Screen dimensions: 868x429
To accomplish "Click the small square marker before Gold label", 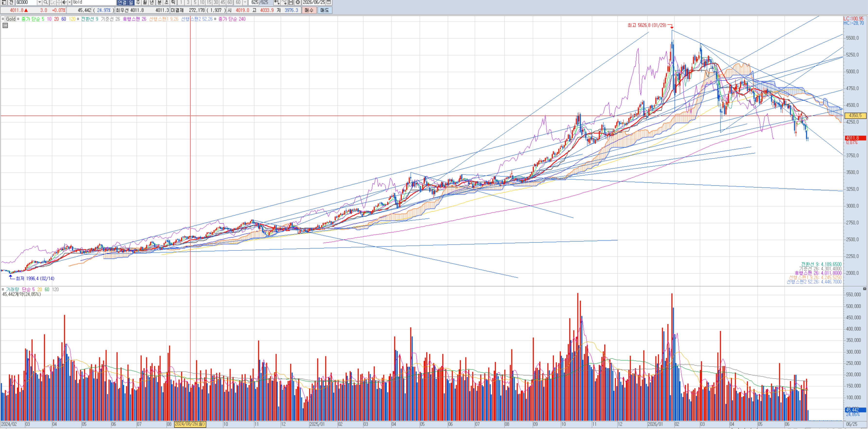I will pos(3,19).
